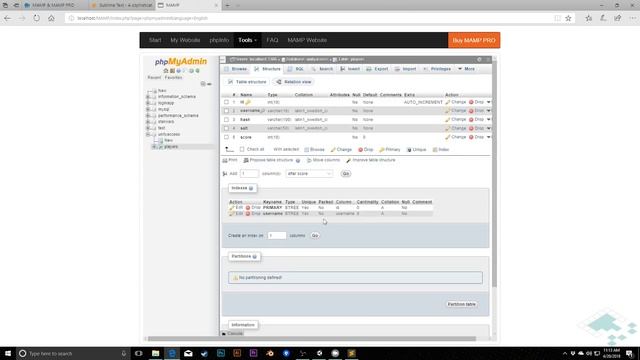Viewport: 640px width, 360px height.
Task: Open the SQL tab
Action: (296, 69)
